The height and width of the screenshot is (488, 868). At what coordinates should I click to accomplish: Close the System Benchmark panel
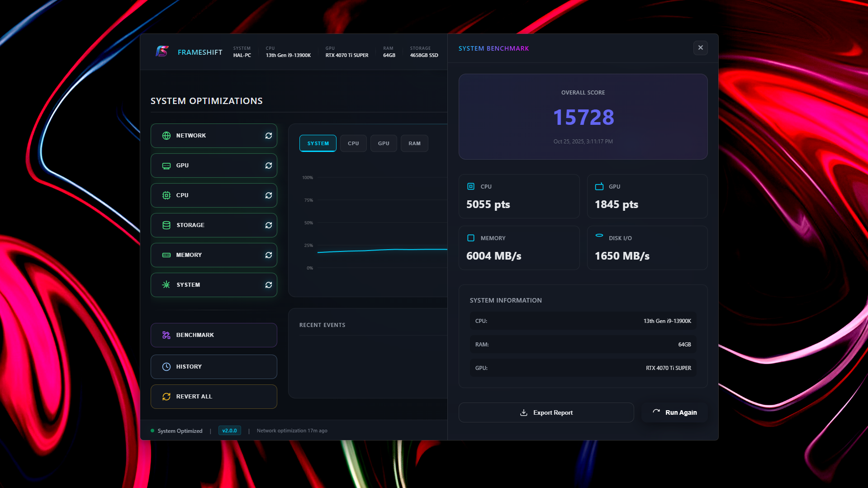tap(700, 47)
